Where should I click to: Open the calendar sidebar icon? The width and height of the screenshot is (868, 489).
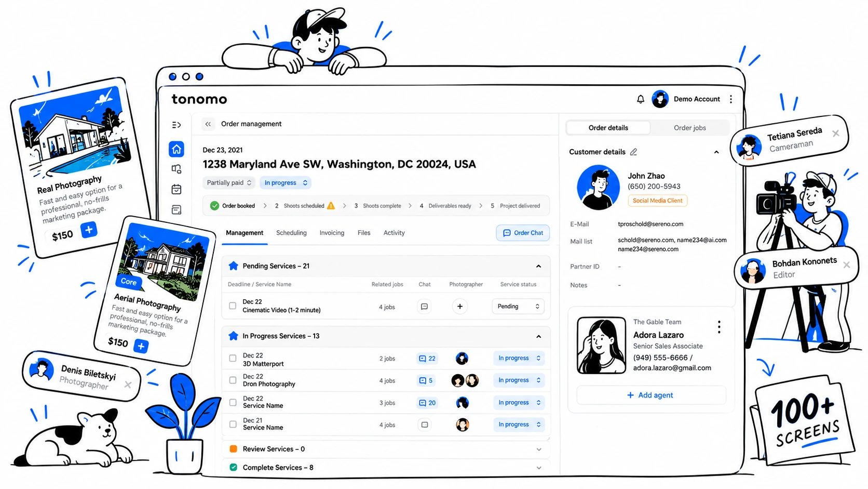[177, 189]
